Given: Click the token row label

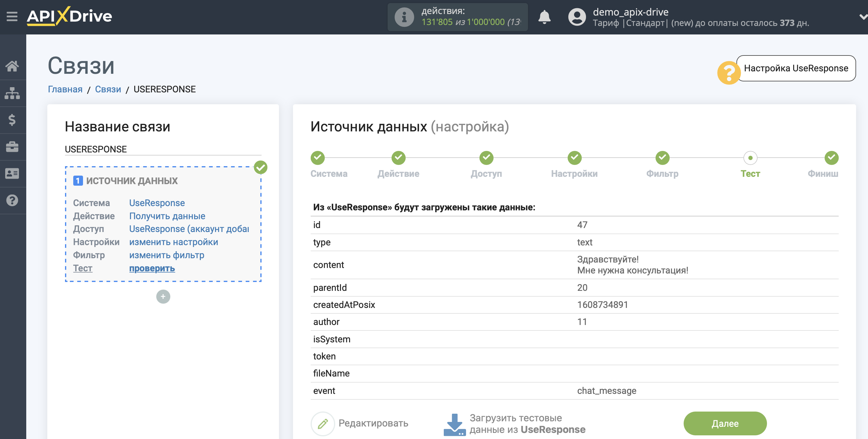Looking at the screenshot, I should coord(324,356).
